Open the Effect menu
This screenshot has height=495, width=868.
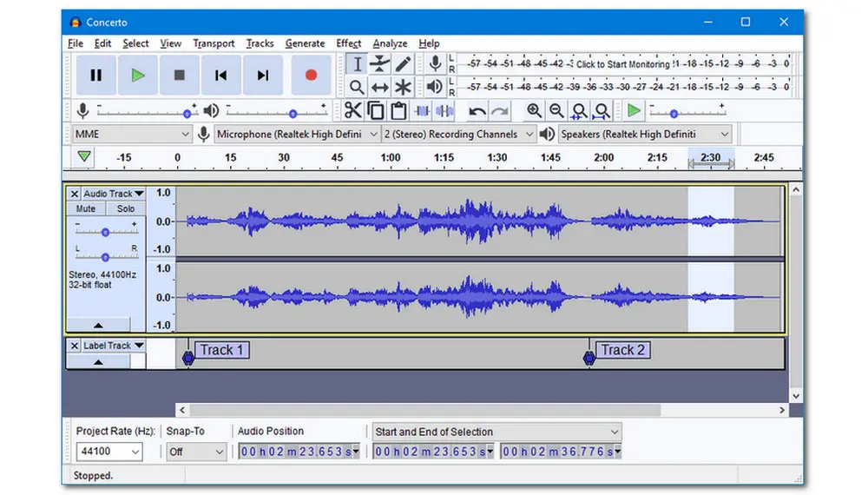(348, 43)
